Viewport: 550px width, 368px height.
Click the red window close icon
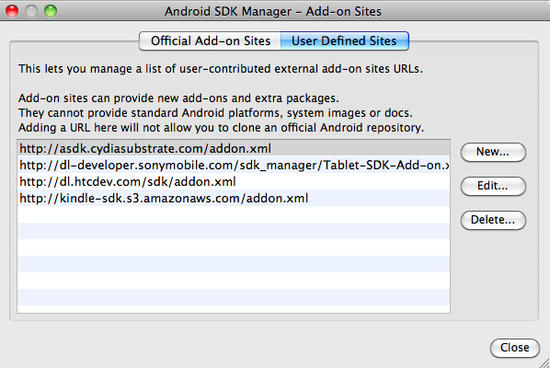point(12,11)
